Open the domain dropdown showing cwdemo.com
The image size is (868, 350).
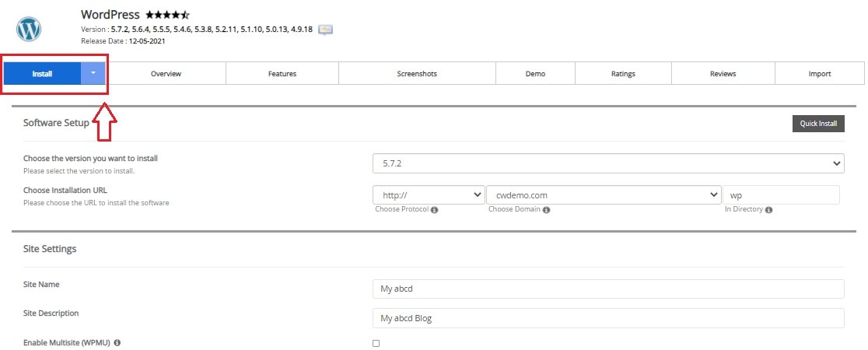[604, 195]
